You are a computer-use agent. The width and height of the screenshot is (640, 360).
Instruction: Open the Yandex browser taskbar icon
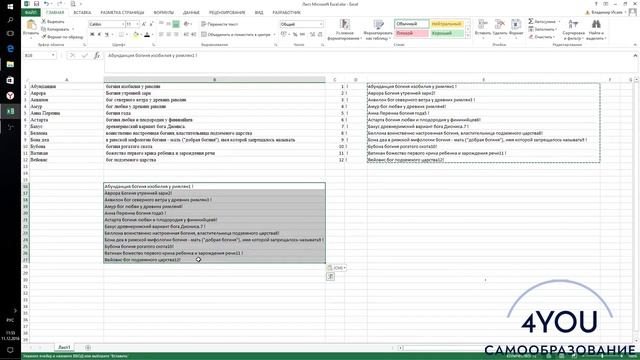click(10, 96)
